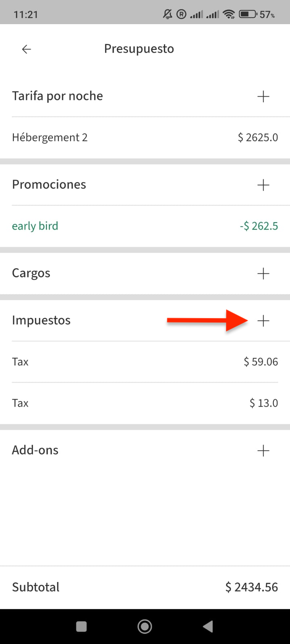Viewport: 290px width, 644px height.
Task: Add a new charge under Cargos
Action: [263, 274]
